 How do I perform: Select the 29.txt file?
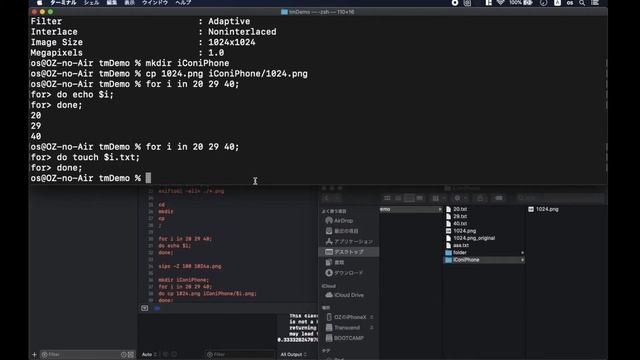(x=456, y=216)
